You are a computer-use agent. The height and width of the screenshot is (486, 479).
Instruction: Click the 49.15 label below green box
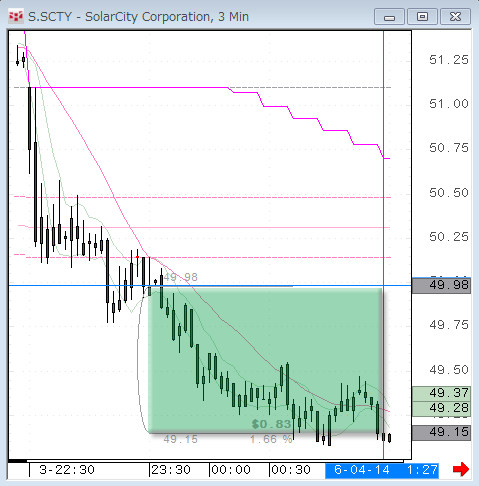(x=180, y=439)
